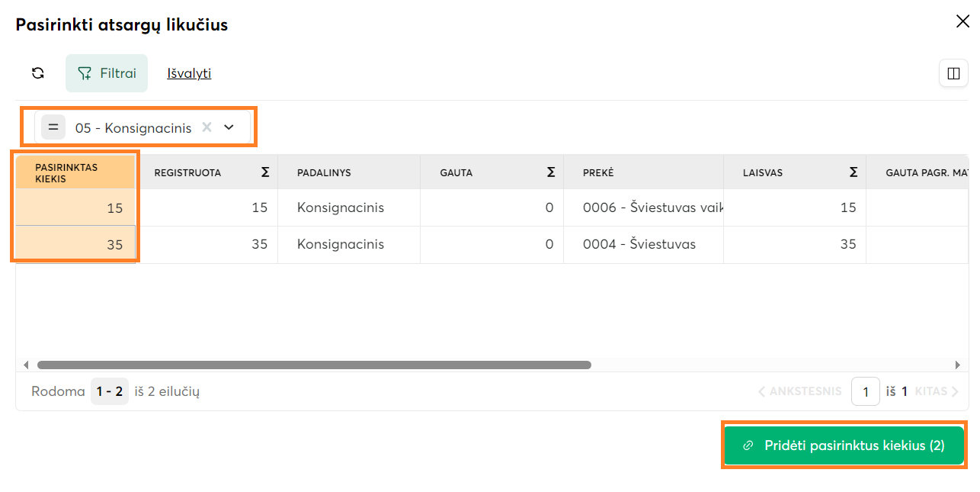Click the sigma icon in Laisvas column
Viewport: 980px width, 492px height.
click(x=853, y=172)
